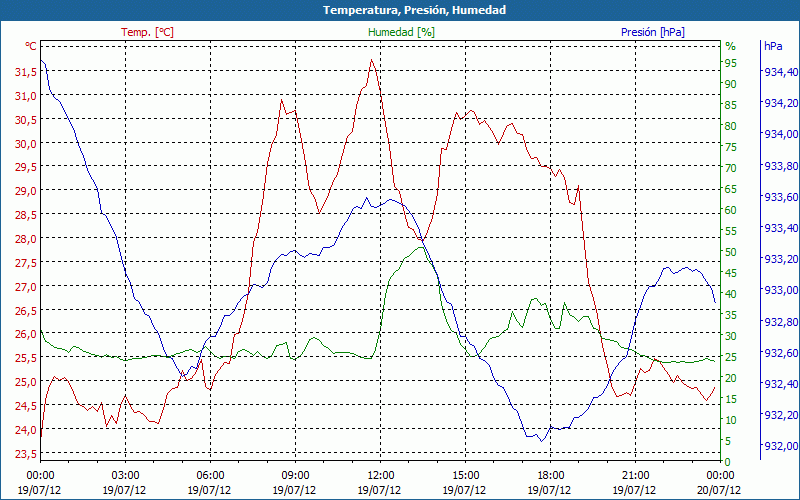Image resolution: width=800 pixels, height=500 pixels.
Task: Click the 10 humidity axis value
Action: (731, 420)
